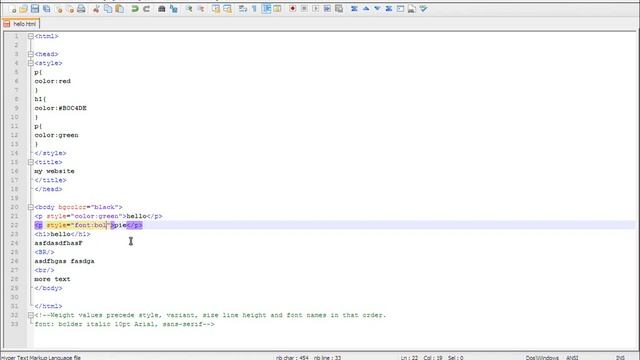Collapse the <style> fold on line 4

[x=31, y=63]
